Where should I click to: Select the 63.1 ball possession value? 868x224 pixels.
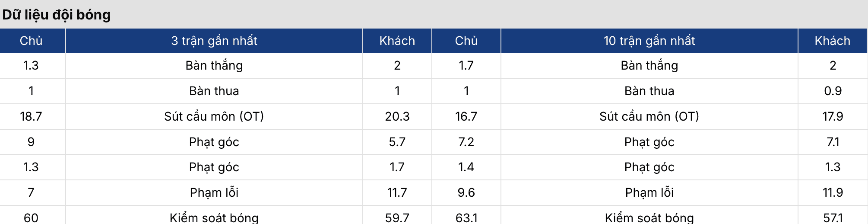pyautogui.click(x=466, y=218)
